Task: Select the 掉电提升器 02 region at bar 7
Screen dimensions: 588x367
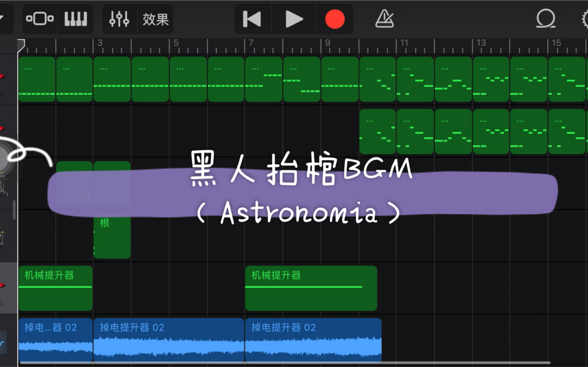Action: point(313,340)
